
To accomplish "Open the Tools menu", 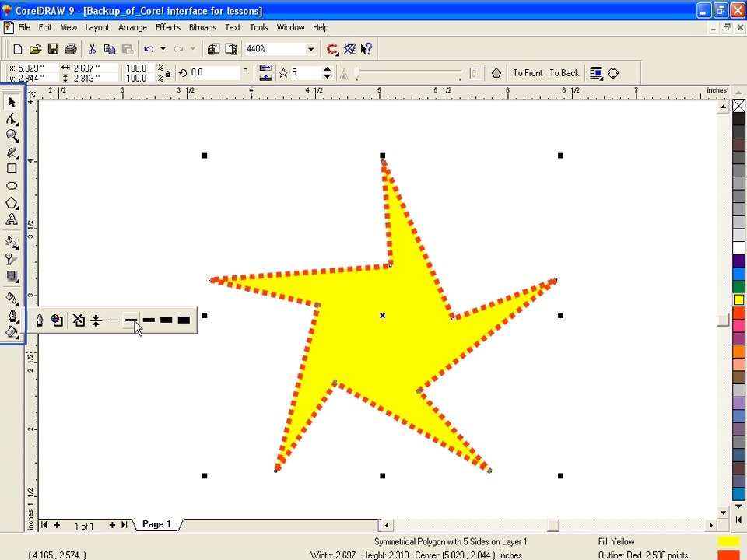I will (258, 27).
